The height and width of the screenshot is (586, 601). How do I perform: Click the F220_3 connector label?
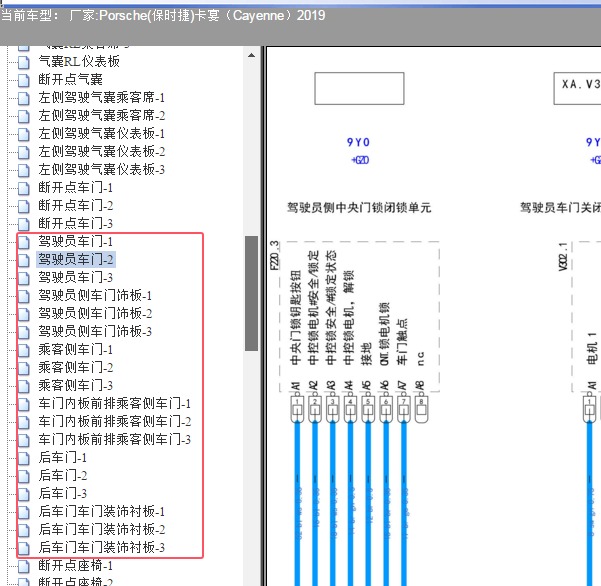point(275,256)
